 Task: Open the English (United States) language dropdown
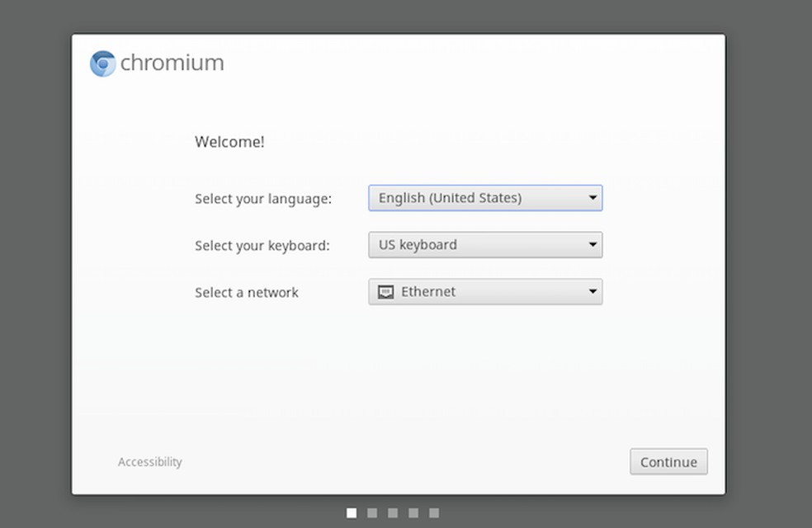[479, 198]
